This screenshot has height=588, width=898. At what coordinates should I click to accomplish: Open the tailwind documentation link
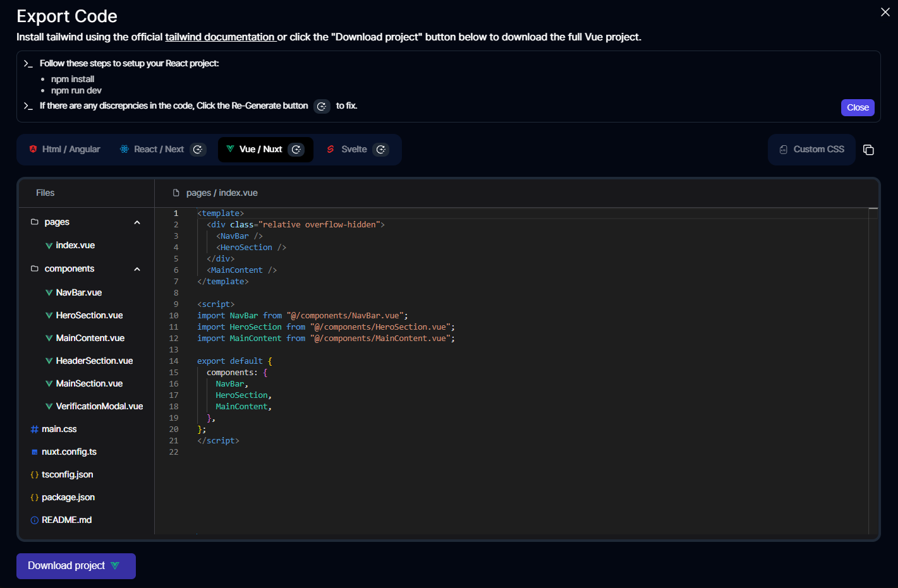(220, 37)
